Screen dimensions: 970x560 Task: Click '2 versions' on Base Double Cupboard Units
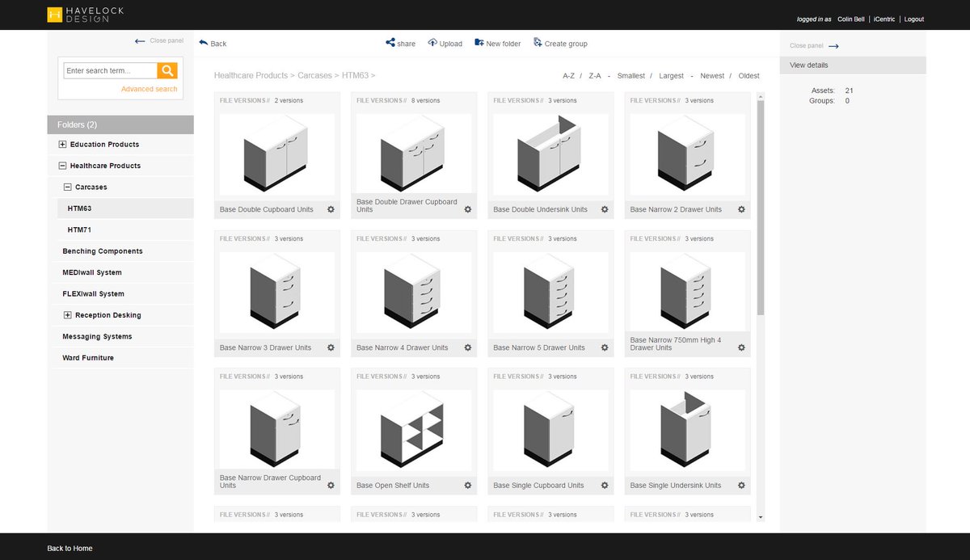pyautogui.click(x=289, y=101)
